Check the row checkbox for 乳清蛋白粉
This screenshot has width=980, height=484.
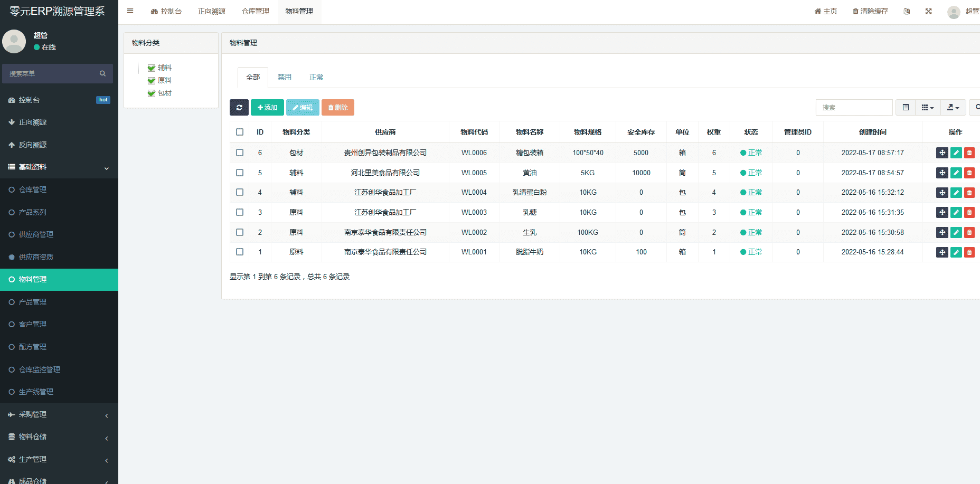pyautogui.click(x=240, y=193)
